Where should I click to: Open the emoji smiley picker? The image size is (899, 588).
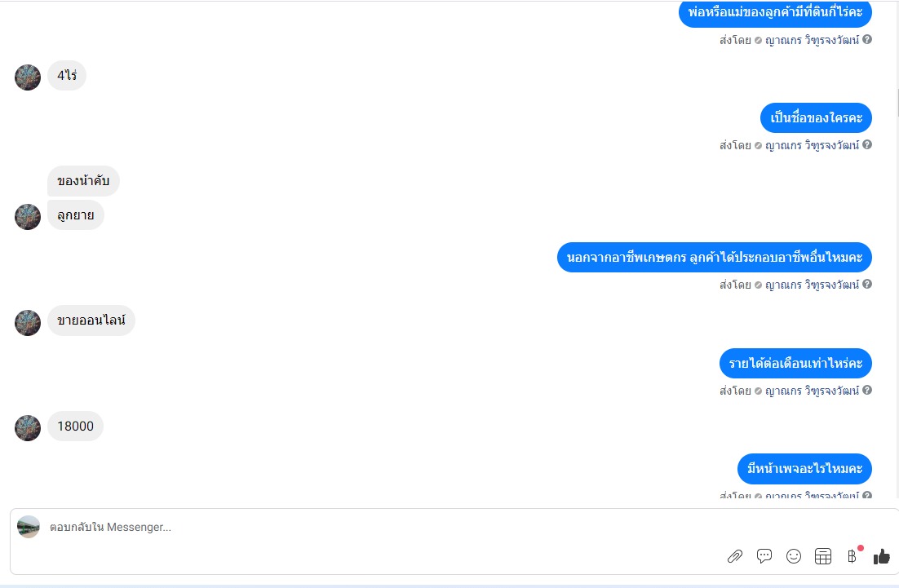click(x=794, y=556)
